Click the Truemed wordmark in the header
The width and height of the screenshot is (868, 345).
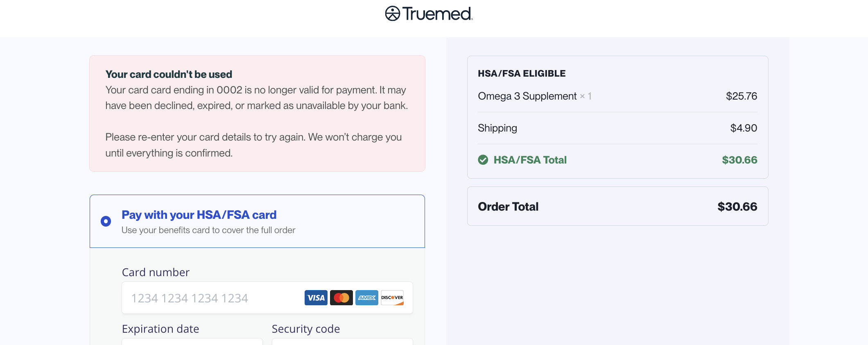(x=437, y=14)
